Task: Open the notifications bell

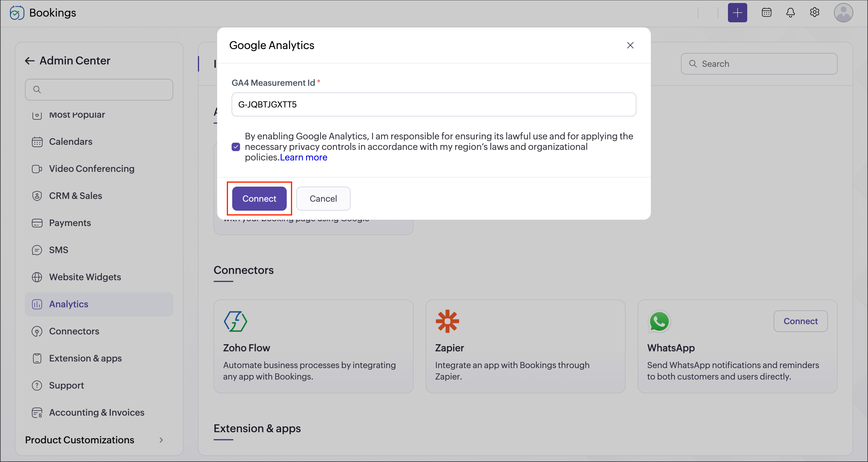Action: coord(790,13)
